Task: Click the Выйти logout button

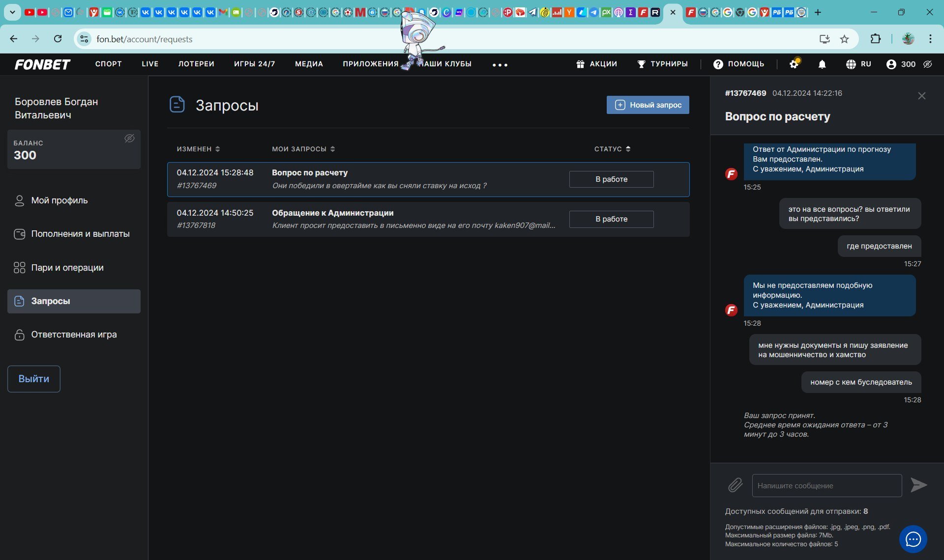Action: 34,379
